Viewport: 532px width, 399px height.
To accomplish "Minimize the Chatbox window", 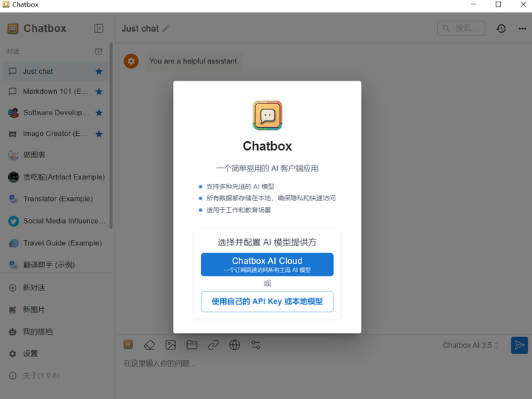I will 474,4.
